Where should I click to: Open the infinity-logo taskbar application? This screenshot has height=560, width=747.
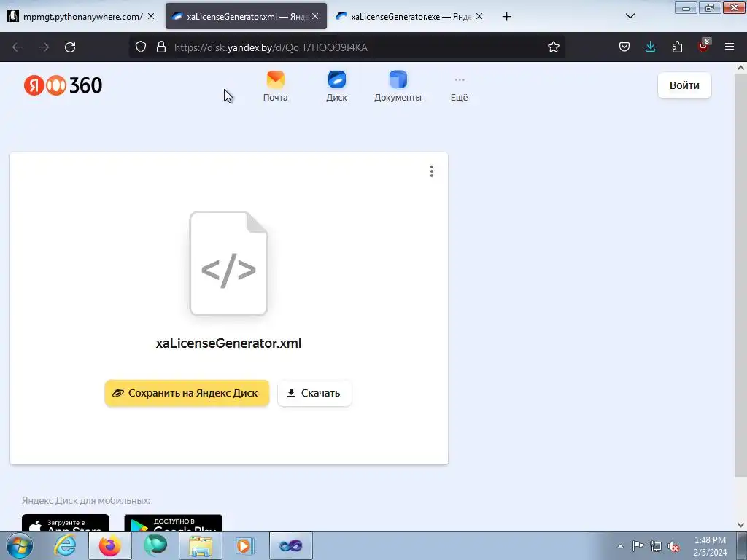291,545
